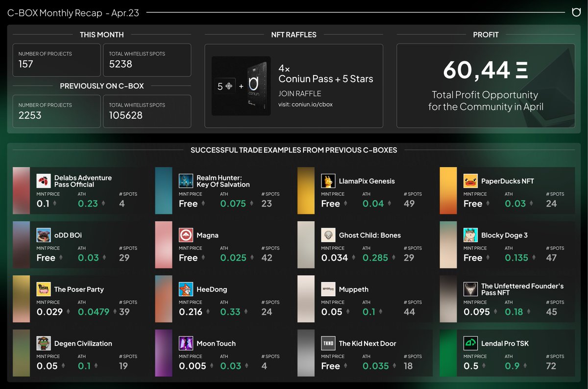This screenshot has width=588, height=389.
Task: Click the Muppeth logo icon
Action: click(x=328, y=289)
